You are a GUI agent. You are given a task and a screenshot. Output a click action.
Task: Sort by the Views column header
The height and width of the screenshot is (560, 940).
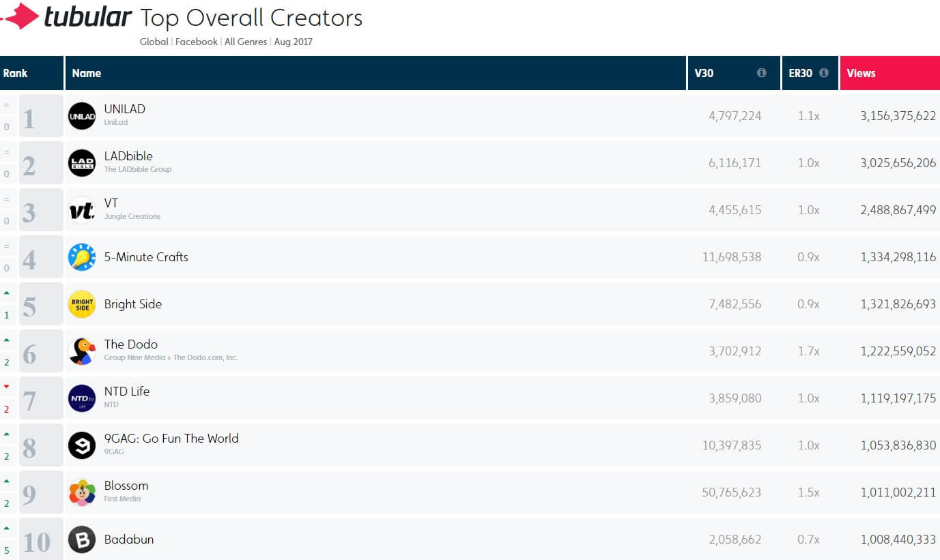pyautogui.click(x=861, y=73)
